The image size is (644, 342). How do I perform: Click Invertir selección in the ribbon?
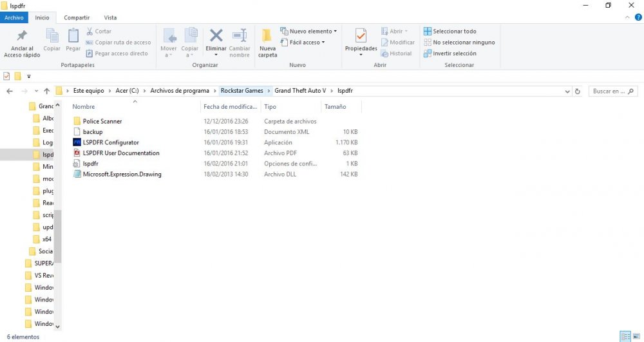pos(450,53)
